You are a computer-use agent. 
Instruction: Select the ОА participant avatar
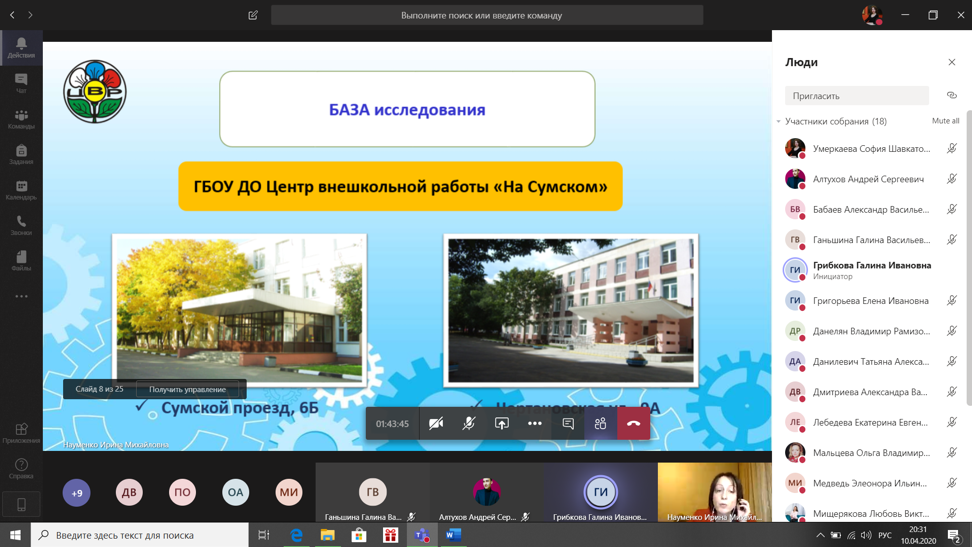point(236,492)
